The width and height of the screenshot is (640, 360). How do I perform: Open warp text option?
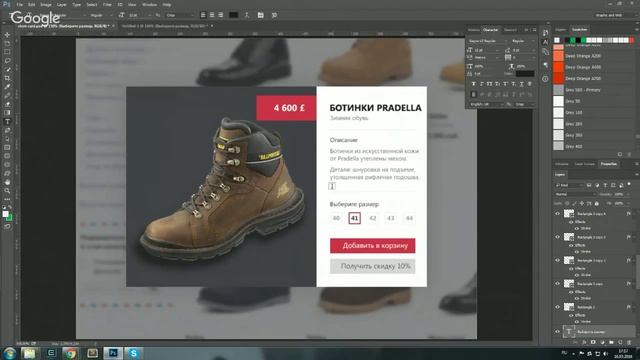point(247,15)
